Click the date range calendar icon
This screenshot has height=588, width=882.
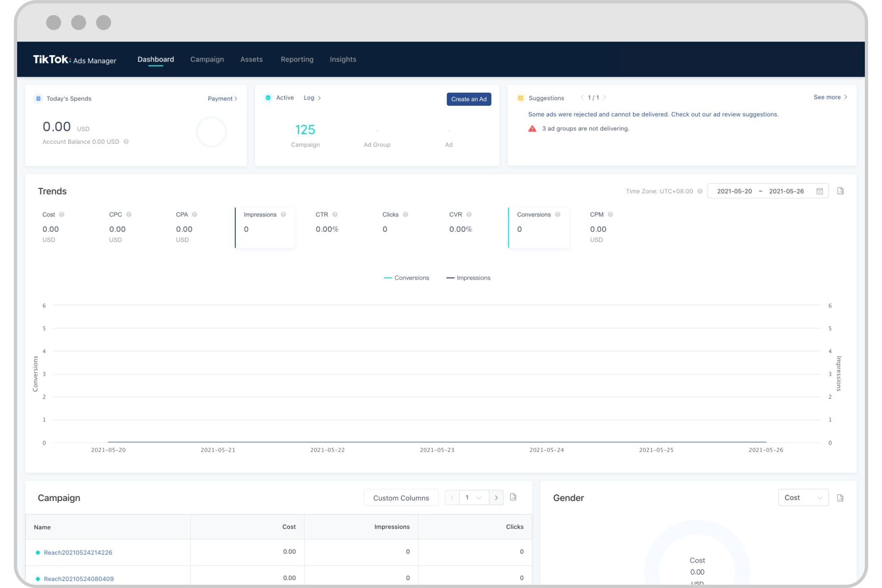pos(819,191)
